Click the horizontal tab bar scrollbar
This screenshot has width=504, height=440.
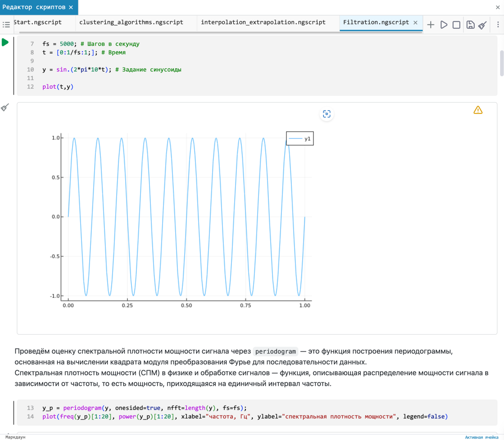(220, 32)
